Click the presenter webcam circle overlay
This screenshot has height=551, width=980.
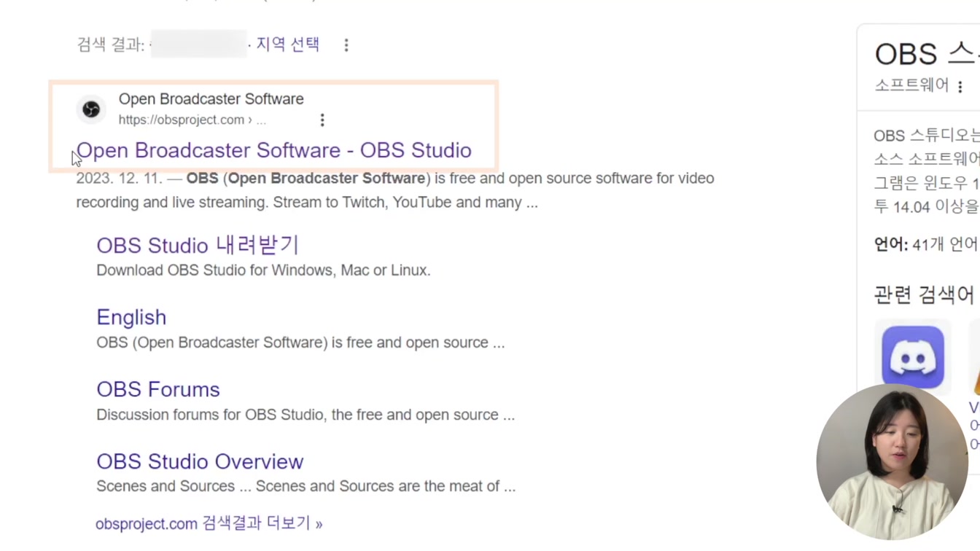coord(892,462)
